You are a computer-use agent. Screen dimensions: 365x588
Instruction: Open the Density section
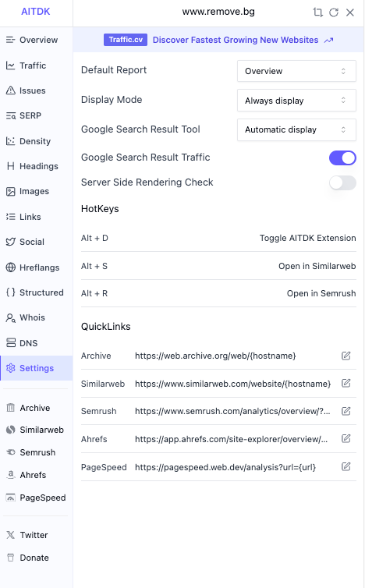click(36, 141)
